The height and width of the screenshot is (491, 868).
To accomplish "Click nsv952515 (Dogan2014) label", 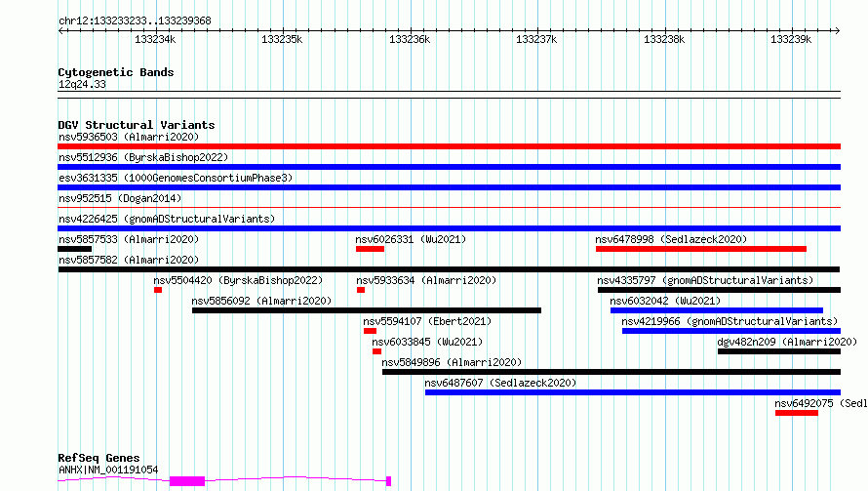I will (x=120, y=198).
